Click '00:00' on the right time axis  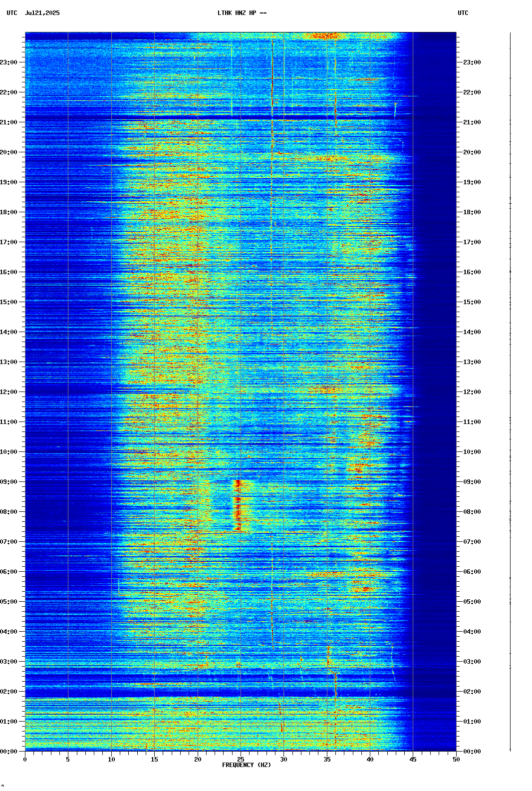(x=472, y=752)
